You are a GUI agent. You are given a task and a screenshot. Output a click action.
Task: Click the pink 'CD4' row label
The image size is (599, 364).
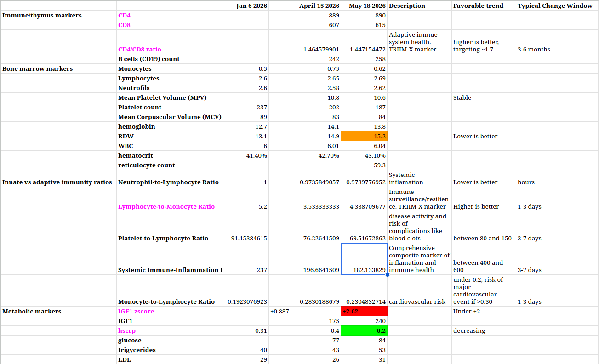click(x=169, y=15)
